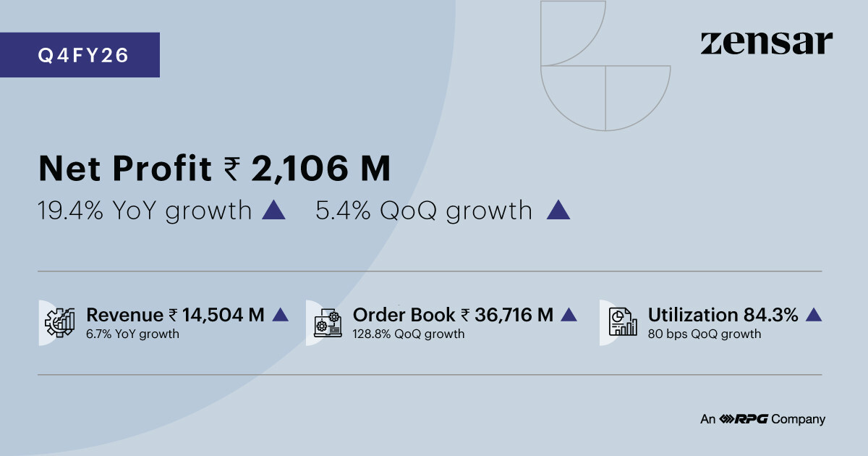
Task: Click the Order Book ₹ 36,716 M label
Action: (453, 315)
